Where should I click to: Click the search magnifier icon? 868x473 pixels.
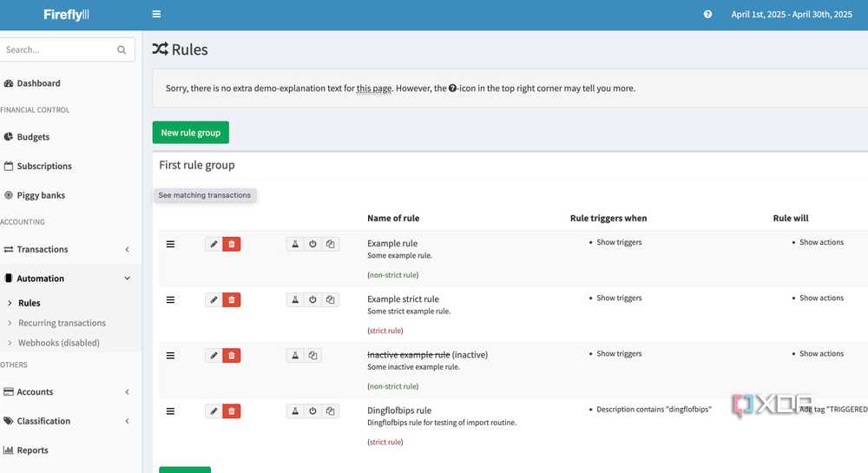coord(122,49)
